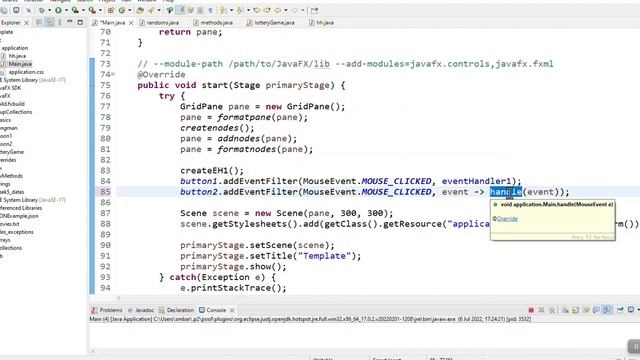Toggle Link with Editor in Explorer
640x360 pixels.
click(x=50, y=22)
